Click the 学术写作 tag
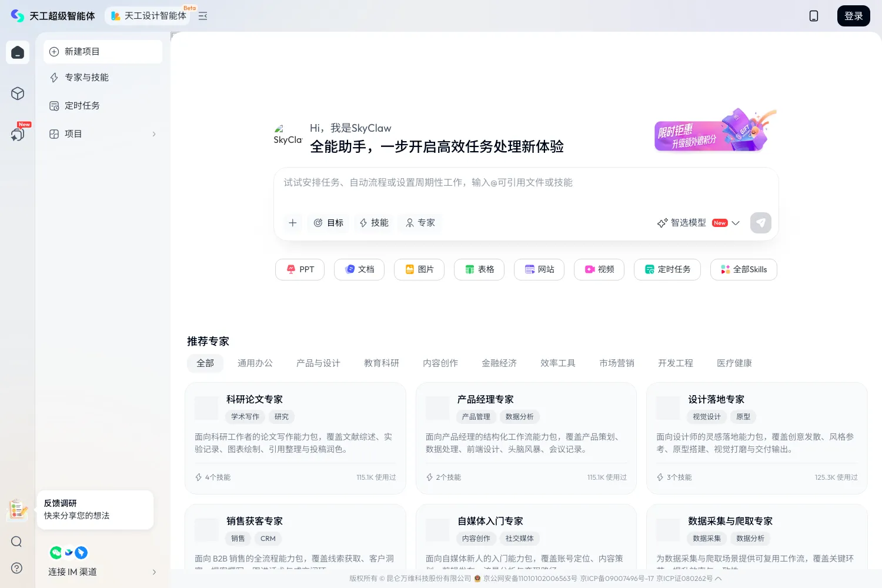 [x=245, y=417]
